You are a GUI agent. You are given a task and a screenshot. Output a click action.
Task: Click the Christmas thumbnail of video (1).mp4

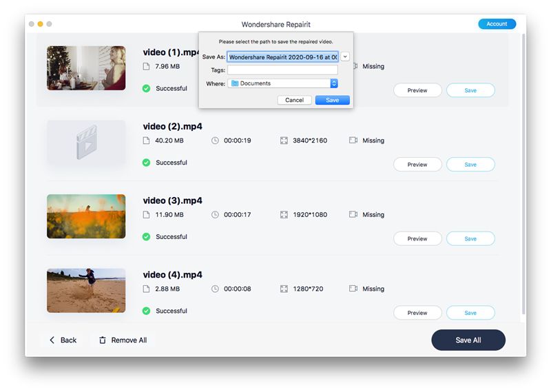(x=86, y=68)
